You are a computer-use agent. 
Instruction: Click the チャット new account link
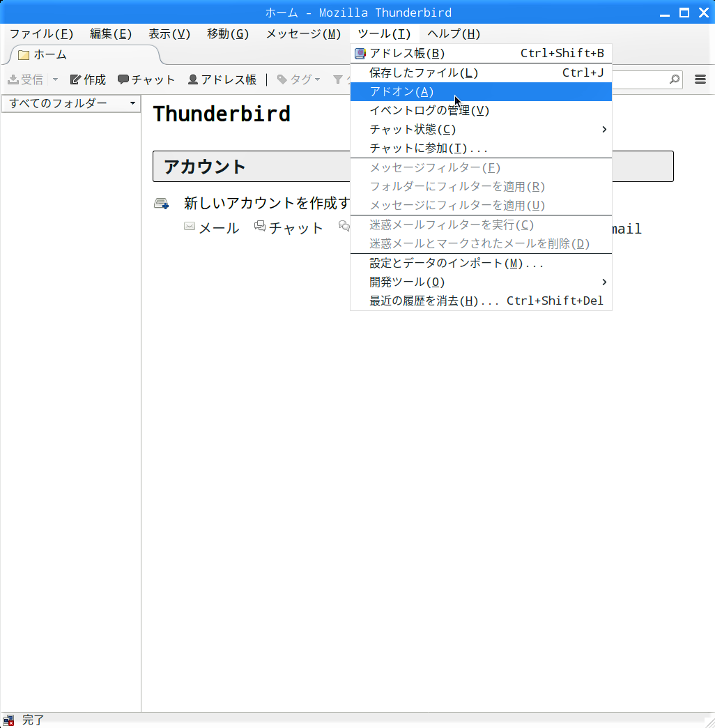click(288, 227)
